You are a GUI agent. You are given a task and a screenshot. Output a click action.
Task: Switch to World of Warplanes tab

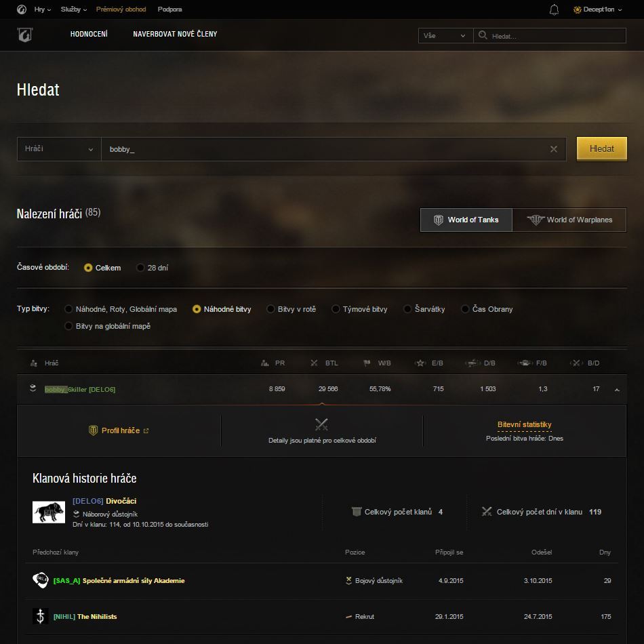(x=569, y=220)
